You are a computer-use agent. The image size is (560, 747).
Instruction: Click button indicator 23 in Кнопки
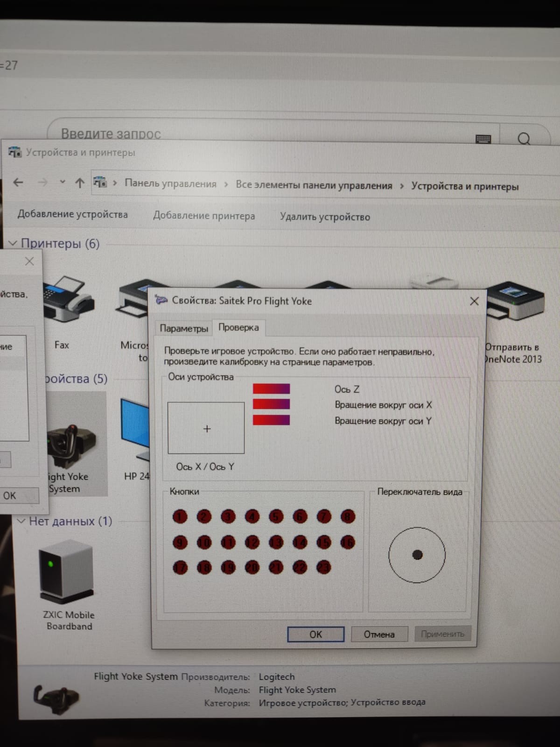click(324, 567)
